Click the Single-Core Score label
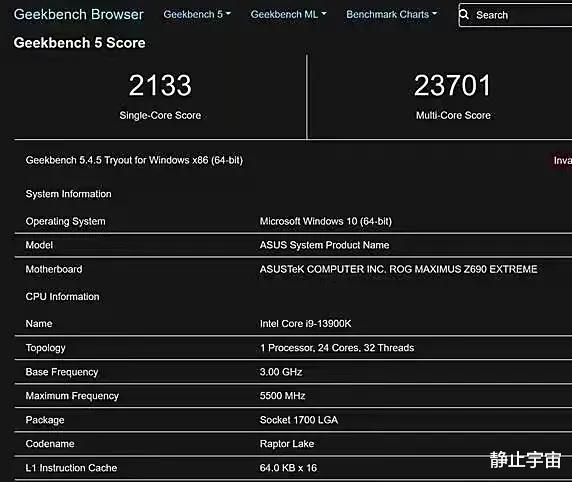The width and height of the screenshot is (572, 482). pyautogui.click(x=160, y=115)
